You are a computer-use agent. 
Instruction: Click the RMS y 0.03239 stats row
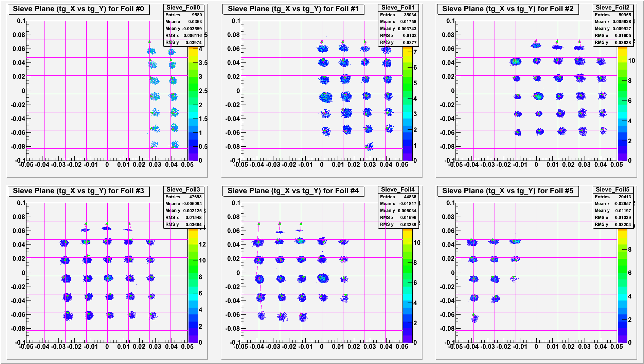398,224
